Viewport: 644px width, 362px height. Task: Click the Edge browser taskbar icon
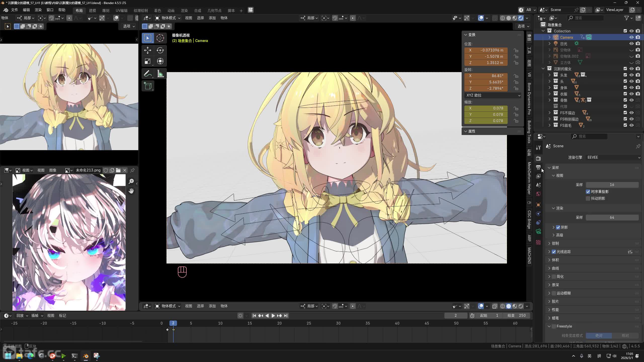[30, 356]
